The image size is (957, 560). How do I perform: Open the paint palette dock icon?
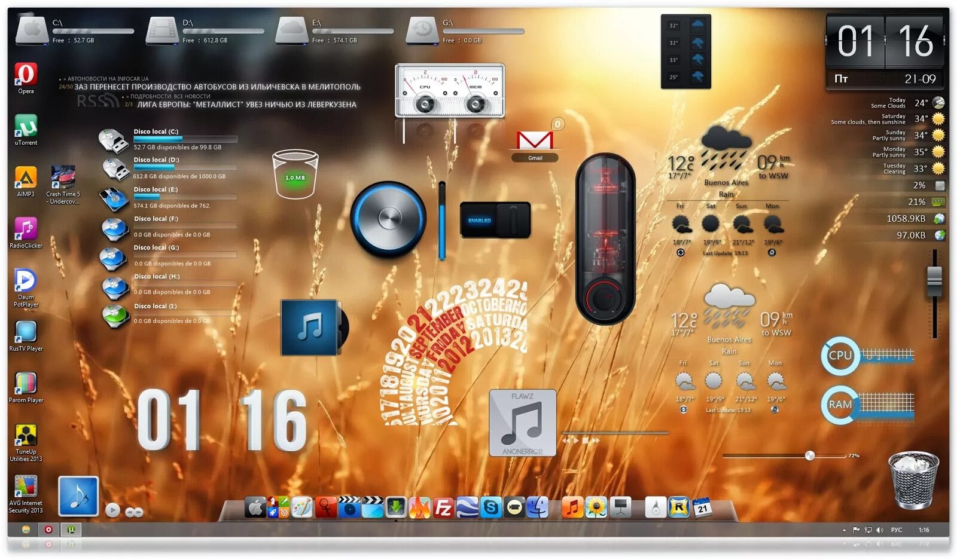302,508
